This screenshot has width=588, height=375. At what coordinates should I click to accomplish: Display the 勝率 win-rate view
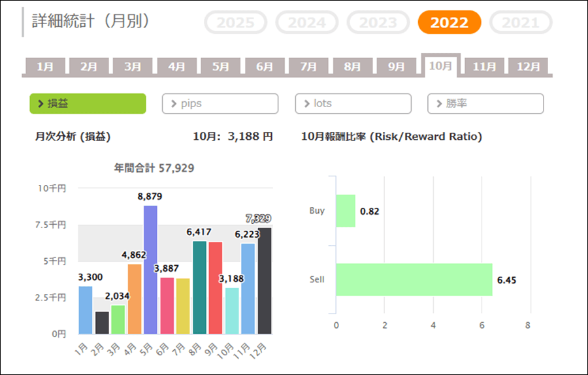tap(485, 103)
